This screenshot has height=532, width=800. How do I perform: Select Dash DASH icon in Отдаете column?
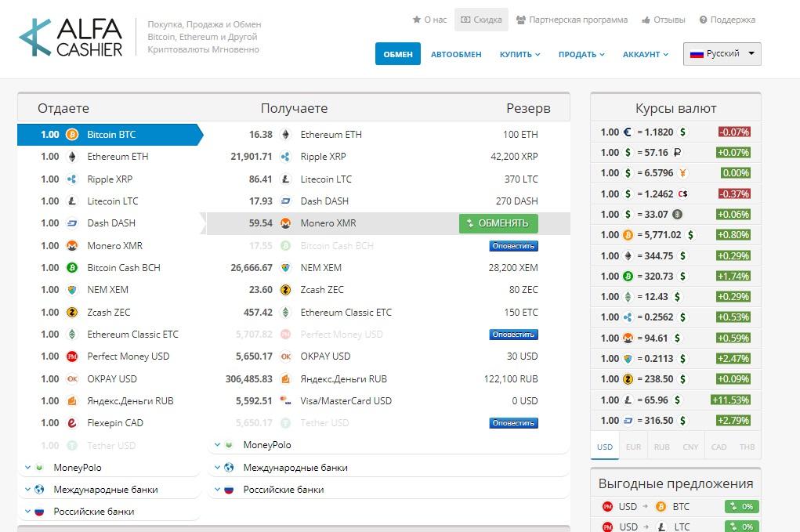[x=72, y=223]
